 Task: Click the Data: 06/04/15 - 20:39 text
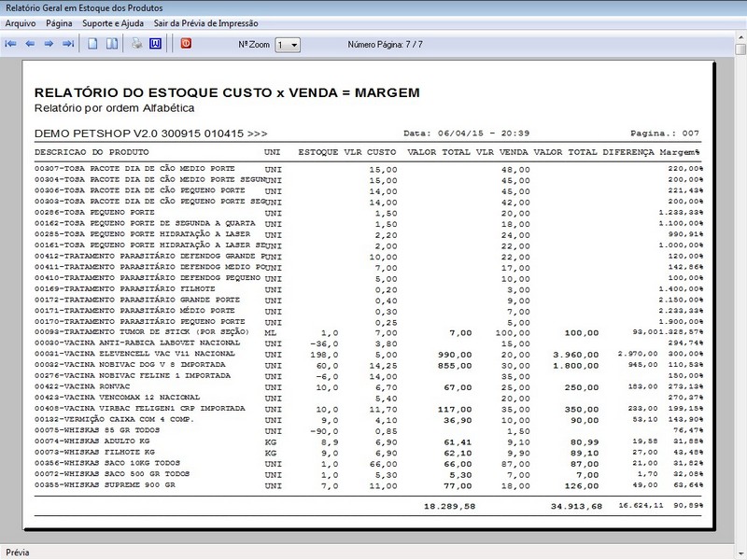[466, 133]
